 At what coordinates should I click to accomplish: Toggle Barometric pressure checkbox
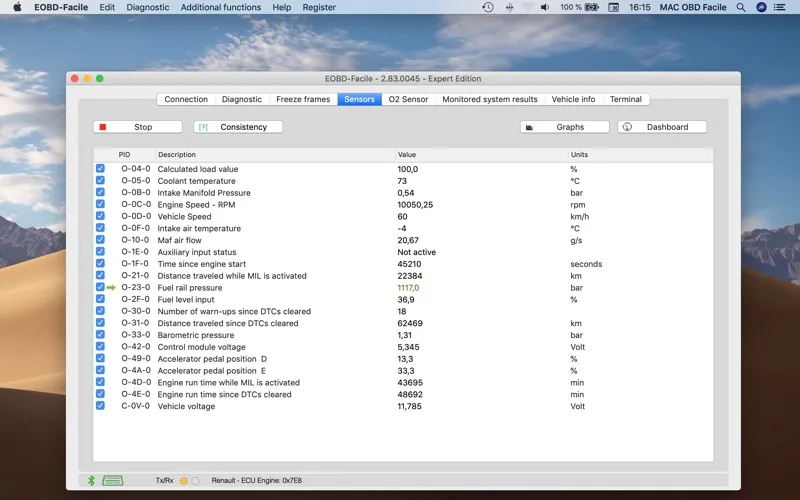100,334
